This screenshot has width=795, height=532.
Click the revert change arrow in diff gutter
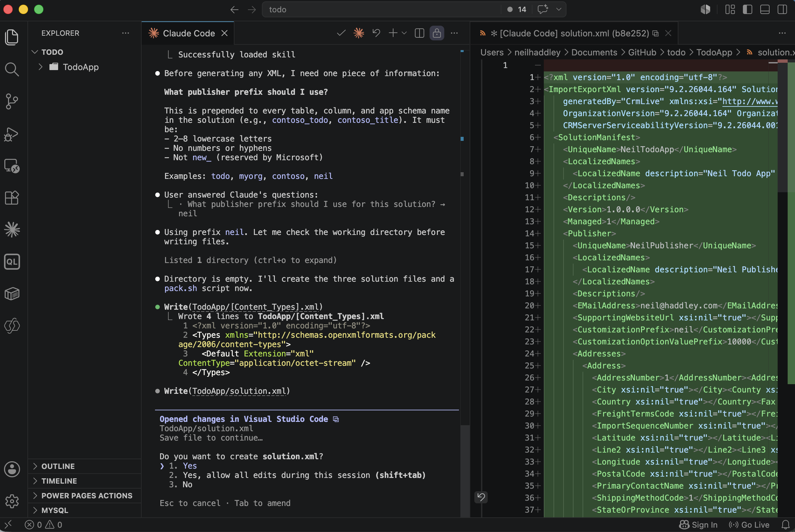coord(481,497)
